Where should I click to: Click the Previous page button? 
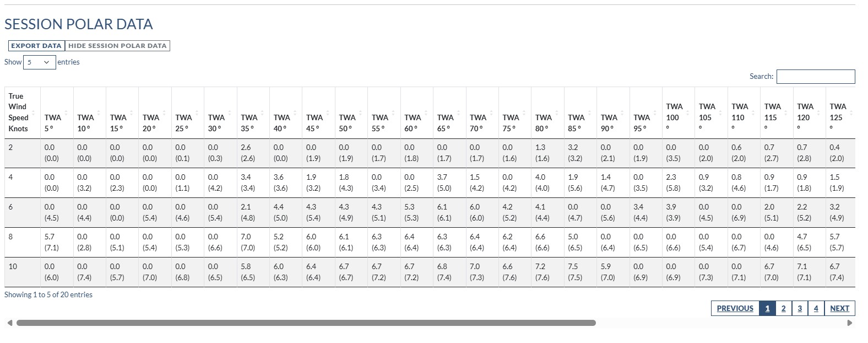(735, 308)
